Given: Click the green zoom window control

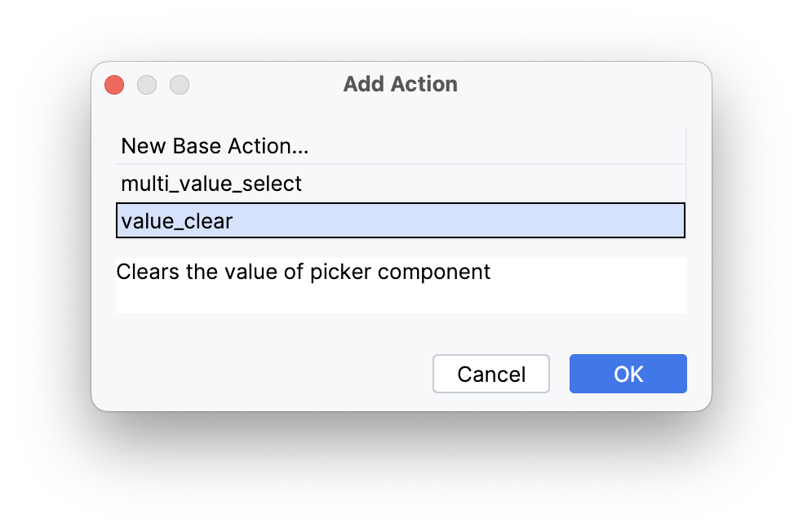Looking at the screenshot, I should (x=179, y=84).
